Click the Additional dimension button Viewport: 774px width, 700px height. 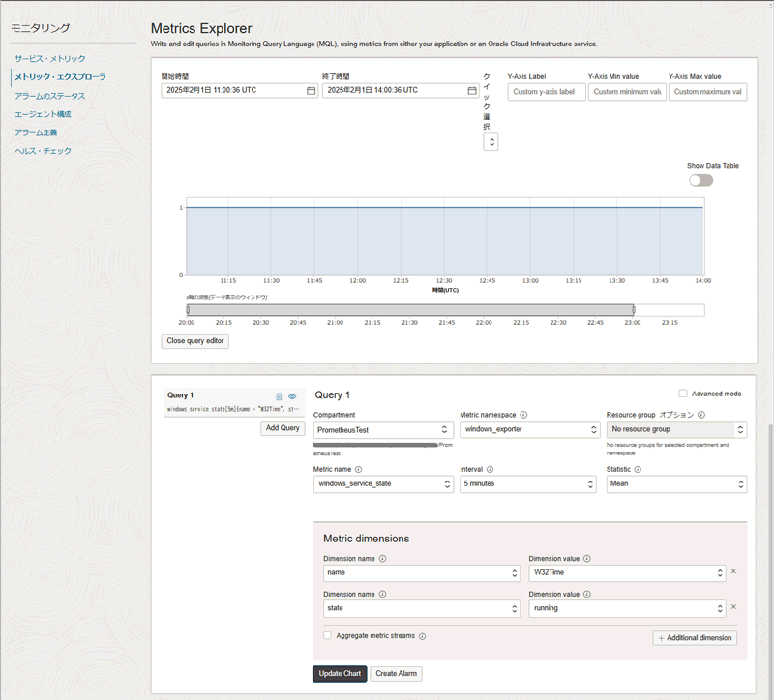pyautogui.click(x=695, y=638)
